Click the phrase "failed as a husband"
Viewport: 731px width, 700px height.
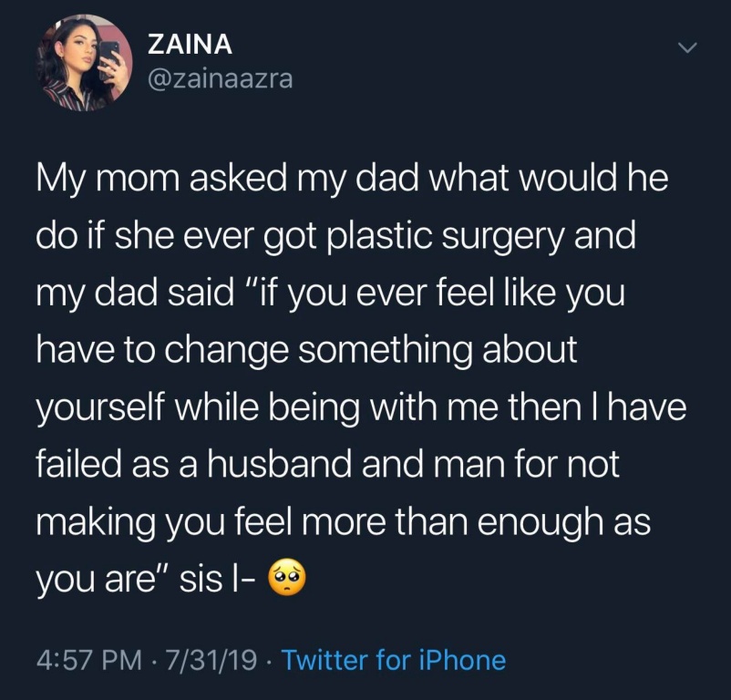tap(194, 464)
